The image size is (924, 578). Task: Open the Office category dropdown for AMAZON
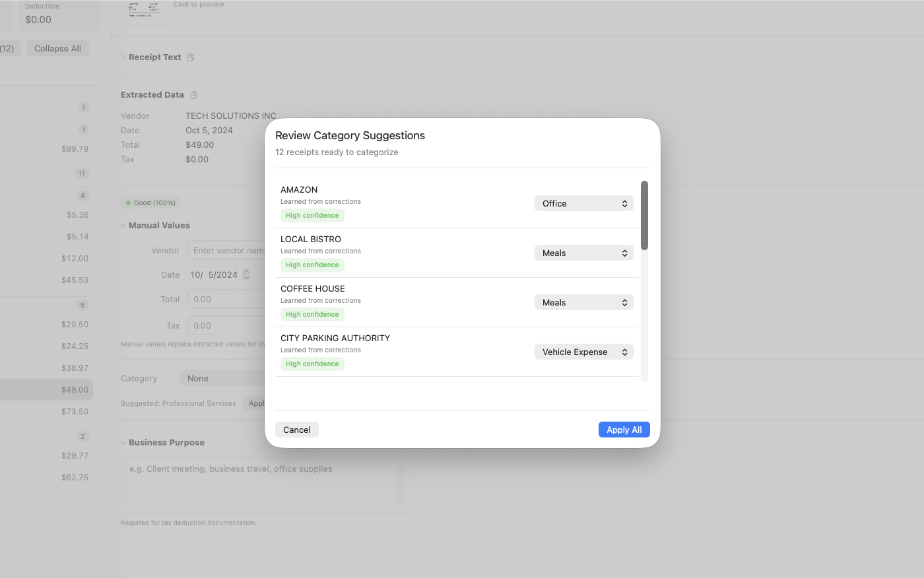coord(583,203)
